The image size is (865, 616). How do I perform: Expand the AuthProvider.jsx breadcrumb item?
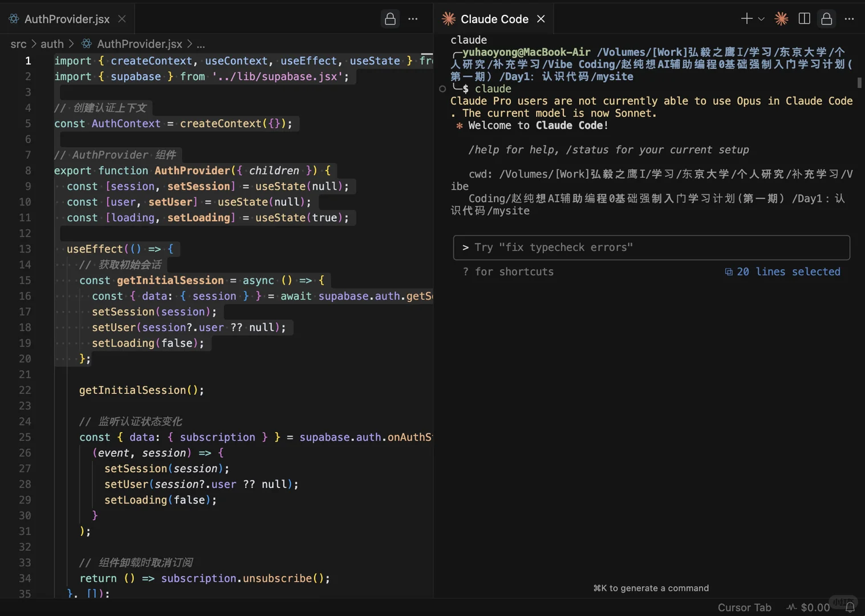point(140,44)
